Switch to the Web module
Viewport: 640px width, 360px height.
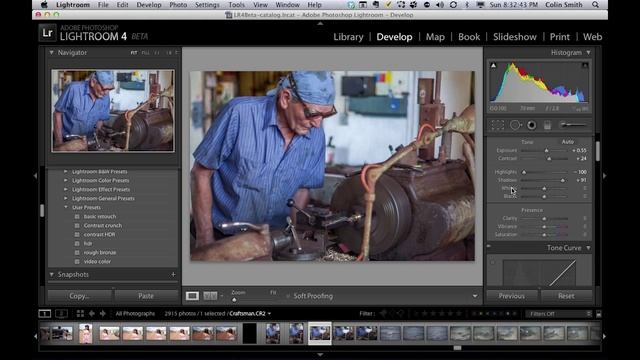click(592, 37)
